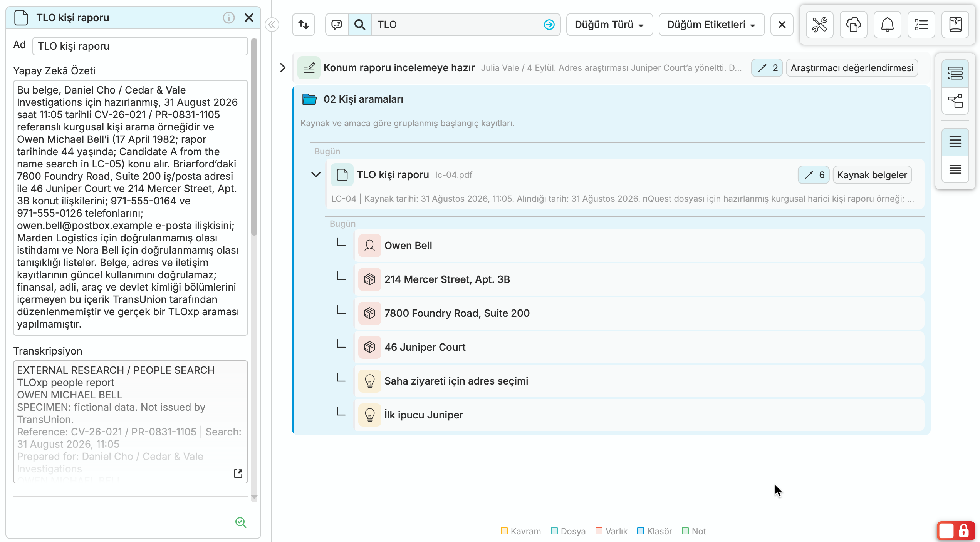This screenshot has width=980, height=542.
Task: Click the Kaynak belgeler tag
Action: [872, 175]
